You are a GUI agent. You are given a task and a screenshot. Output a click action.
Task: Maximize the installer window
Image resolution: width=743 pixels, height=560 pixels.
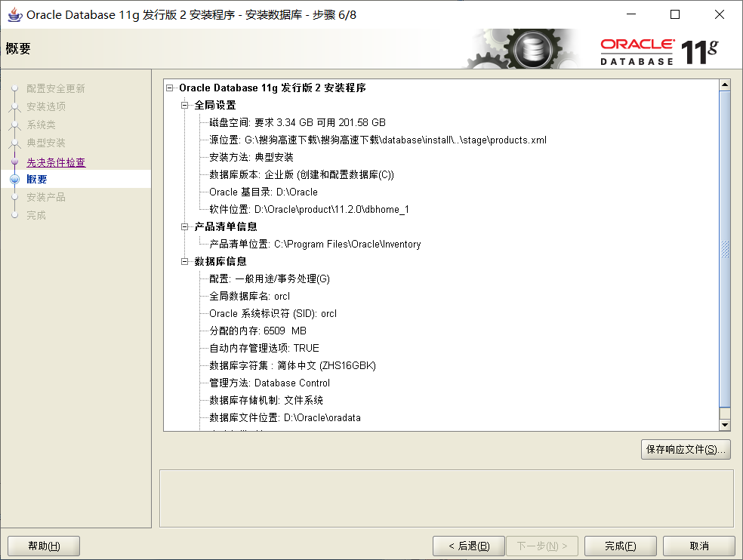pyautogui.click(x=675, y=14)
